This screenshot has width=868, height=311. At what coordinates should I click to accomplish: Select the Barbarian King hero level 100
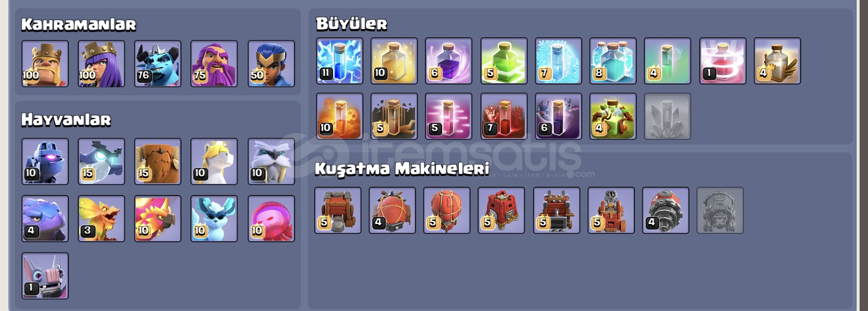pos(45,64)
